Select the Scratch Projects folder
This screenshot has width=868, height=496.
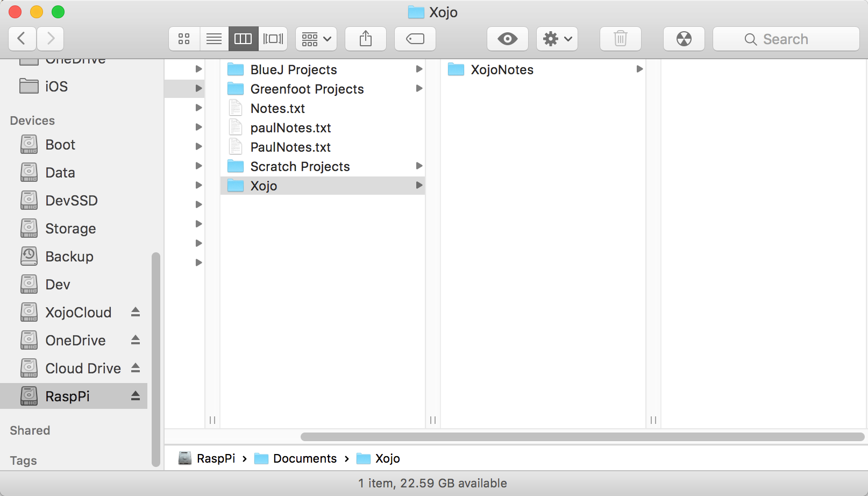point(300,167)
